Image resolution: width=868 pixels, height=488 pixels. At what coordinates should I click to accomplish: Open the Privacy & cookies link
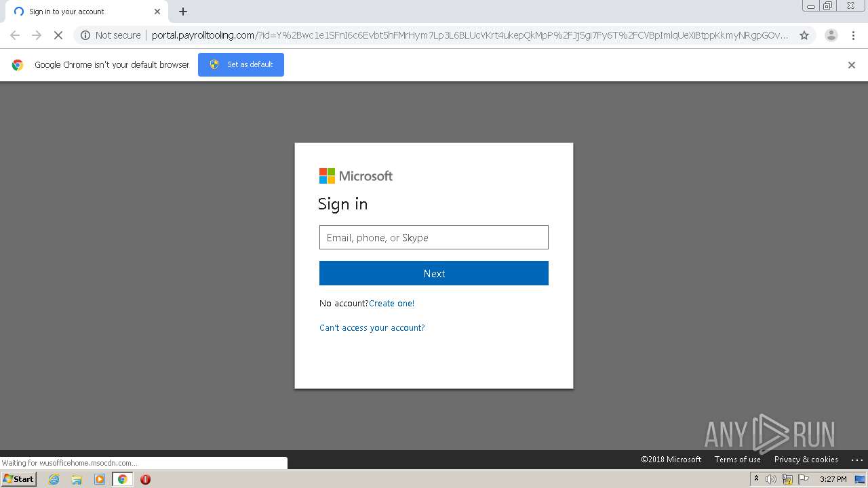tap(806, 460)
